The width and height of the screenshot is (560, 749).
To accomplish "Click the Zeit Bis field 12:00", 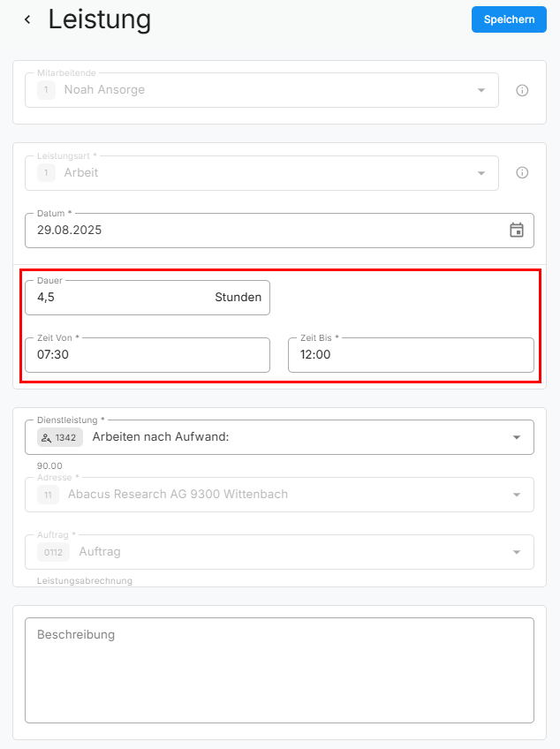I will [411, 355].
